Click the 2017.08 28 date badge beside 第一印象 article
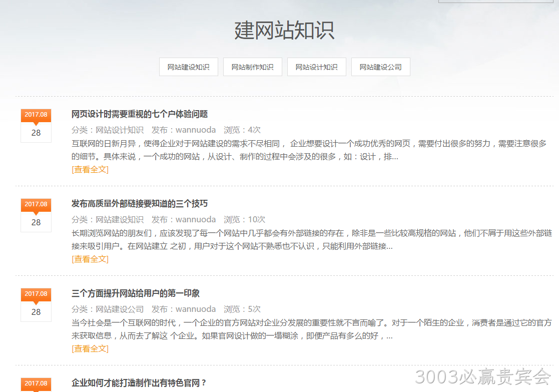 click(36, 304)
